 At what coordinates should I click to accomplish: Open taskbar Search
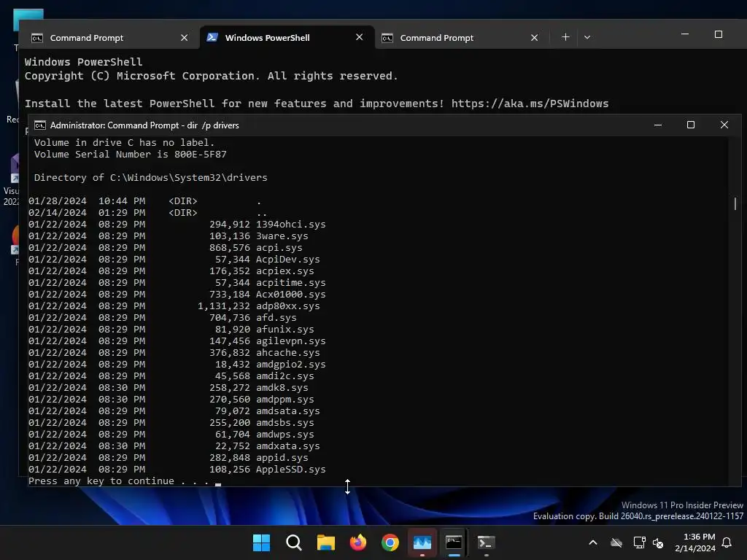(x=293, y=542)
